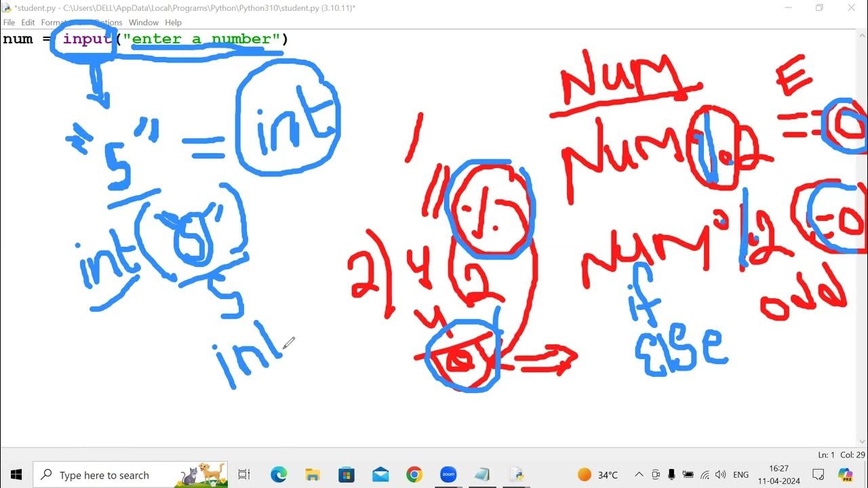Open Task View from the taskbar
The height and width of the screenshot is (488, 868).
(245, 474)
